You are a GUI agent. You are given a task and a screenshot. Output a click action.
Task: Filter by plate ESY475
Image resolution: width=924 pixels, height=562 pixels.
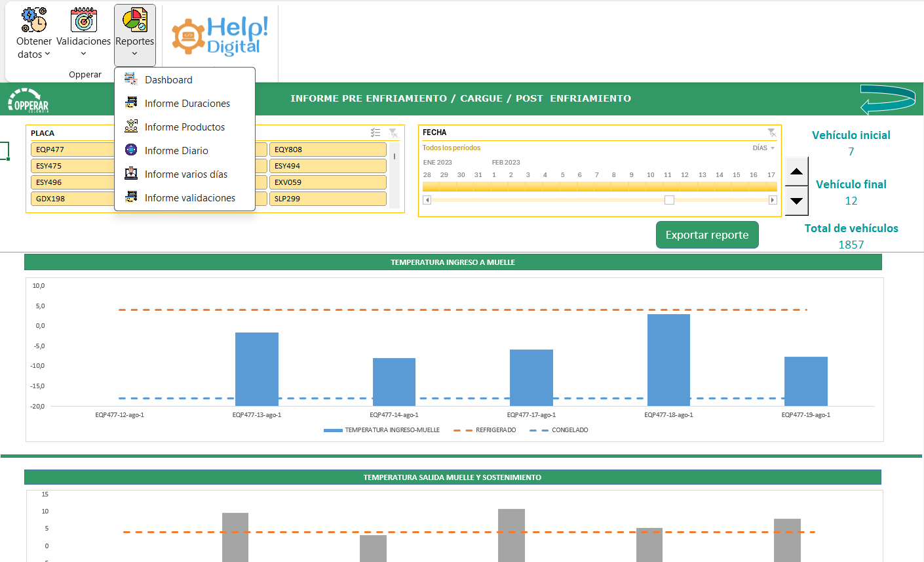[x=73, y=166]
